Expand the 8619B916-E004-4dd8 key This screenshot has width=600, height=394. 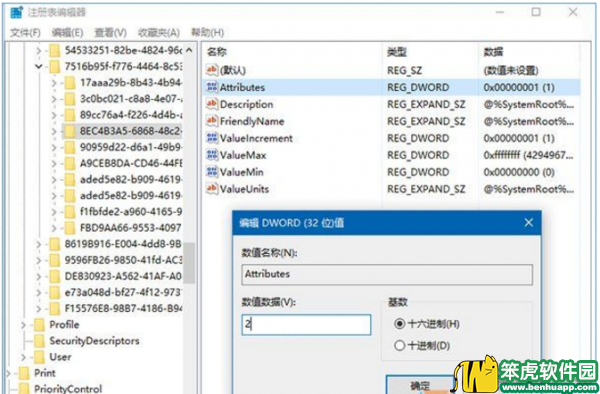(x=38, y=244)
